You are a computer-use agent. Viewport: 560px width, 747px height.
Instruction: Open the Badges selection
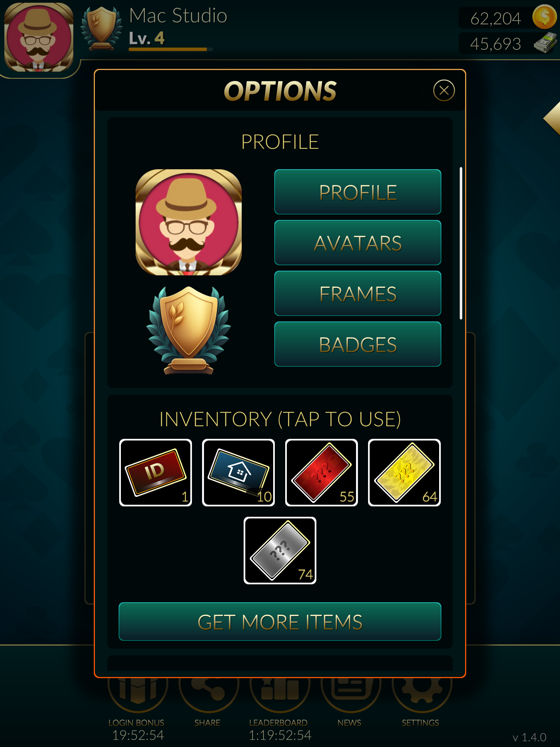click(x=358, y=344)
